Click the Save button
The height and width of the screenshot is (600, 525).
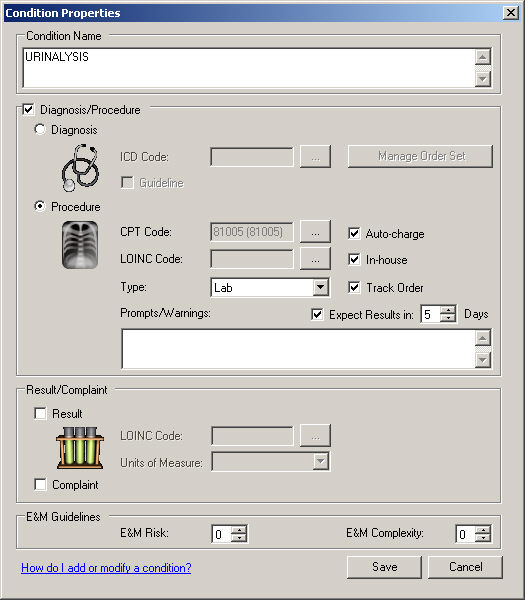pos(384,567)
